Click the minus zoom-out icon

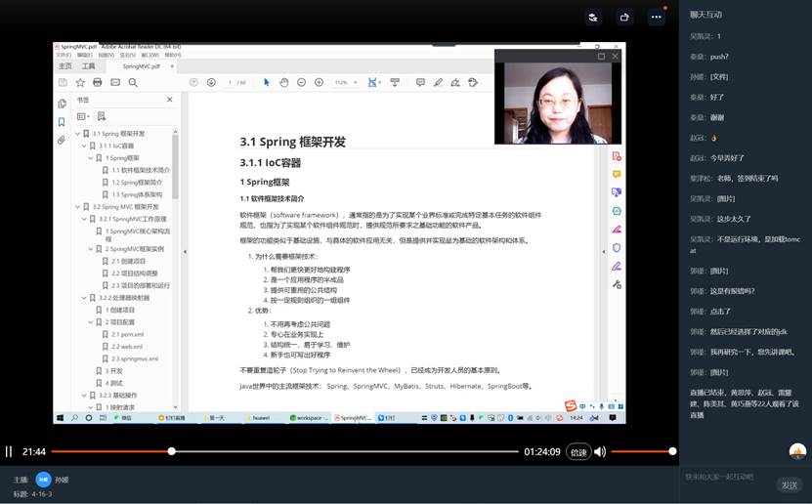(301, 82)
